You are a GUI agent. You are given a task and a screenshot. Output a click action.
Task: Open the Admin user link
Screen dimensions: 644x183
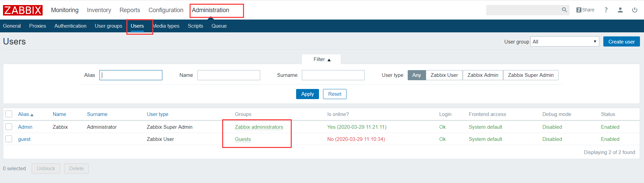pos(25,127)
